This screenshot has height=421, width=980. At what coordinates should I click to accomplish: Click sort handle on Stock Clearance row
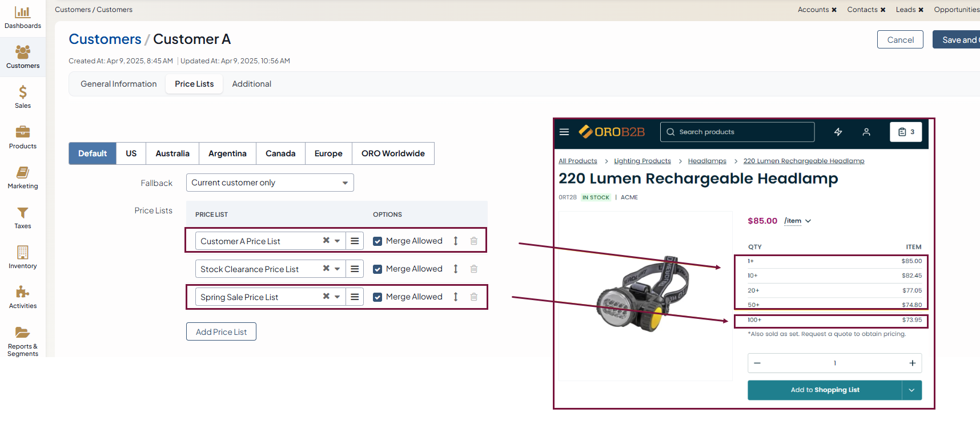pos(456,269)
